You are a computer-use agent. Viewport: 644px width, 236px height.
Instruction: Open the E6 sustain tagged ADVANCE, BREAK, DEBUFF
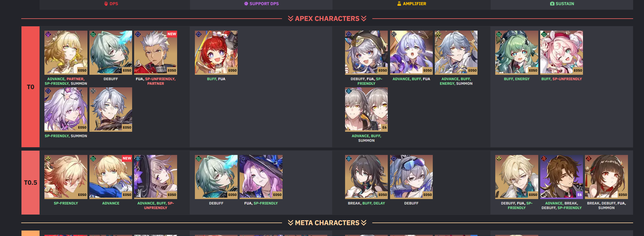(561, 177)
